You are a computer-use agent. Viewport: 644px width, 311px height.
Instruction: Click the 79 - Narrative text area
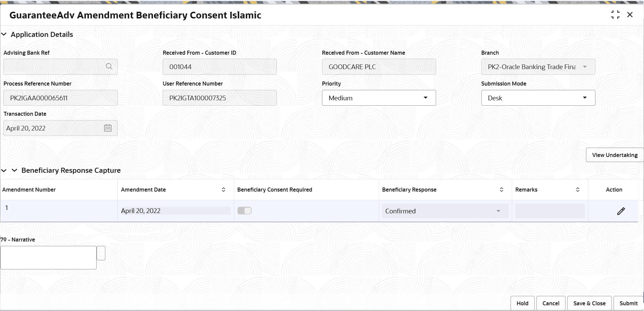pos(48,258)
